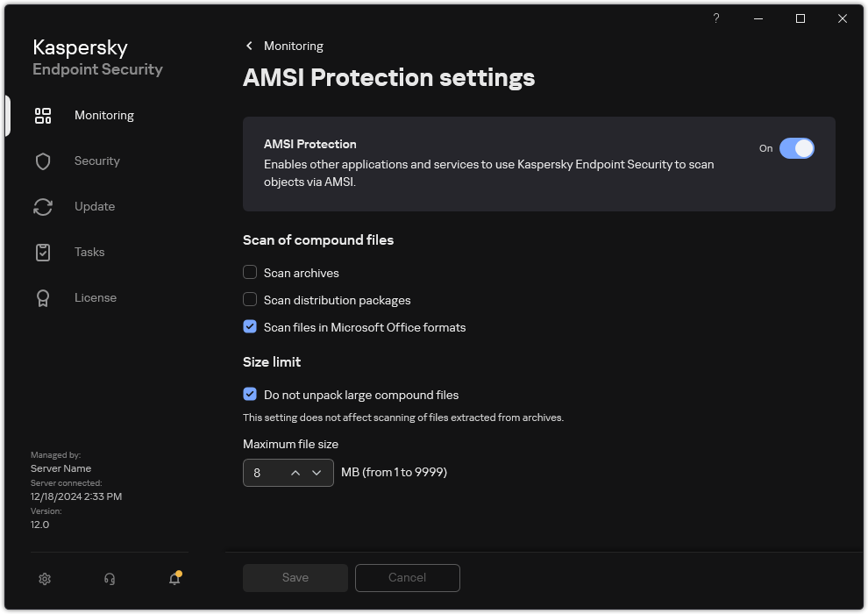Open help with the question mark

(715, 18)
